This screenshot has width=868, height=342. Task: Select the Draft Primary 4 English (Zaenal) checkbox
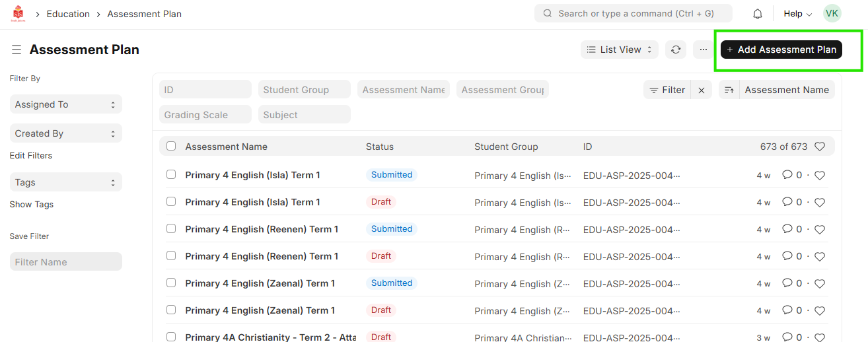click(171, 310)
